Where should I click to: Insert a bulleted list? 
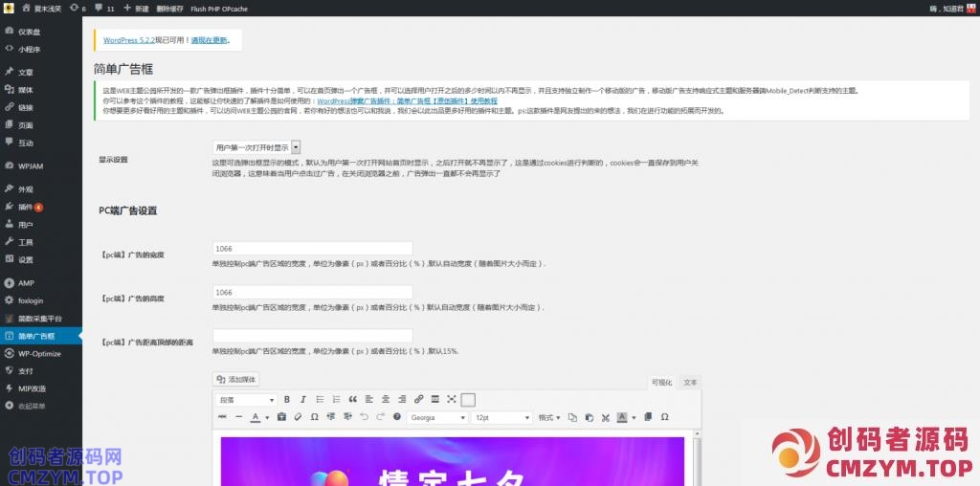319,399
